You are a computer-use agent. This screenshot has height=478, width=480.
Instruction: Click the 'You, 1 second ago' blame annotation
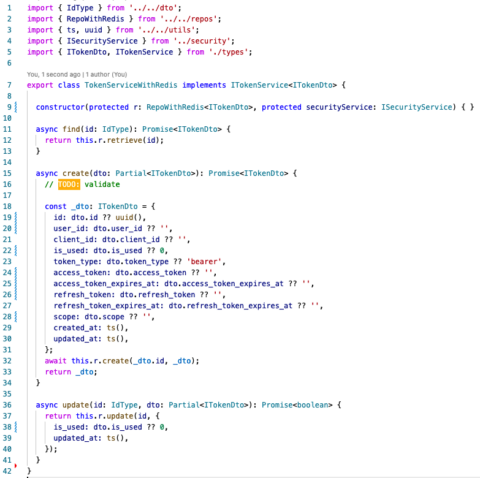pos(54,74)
